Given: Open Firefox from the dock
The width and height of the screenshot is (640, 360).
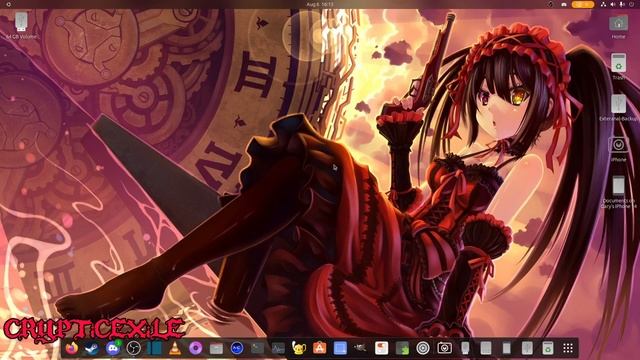Looking at the screenshot, I should click(x=72, y=348).
